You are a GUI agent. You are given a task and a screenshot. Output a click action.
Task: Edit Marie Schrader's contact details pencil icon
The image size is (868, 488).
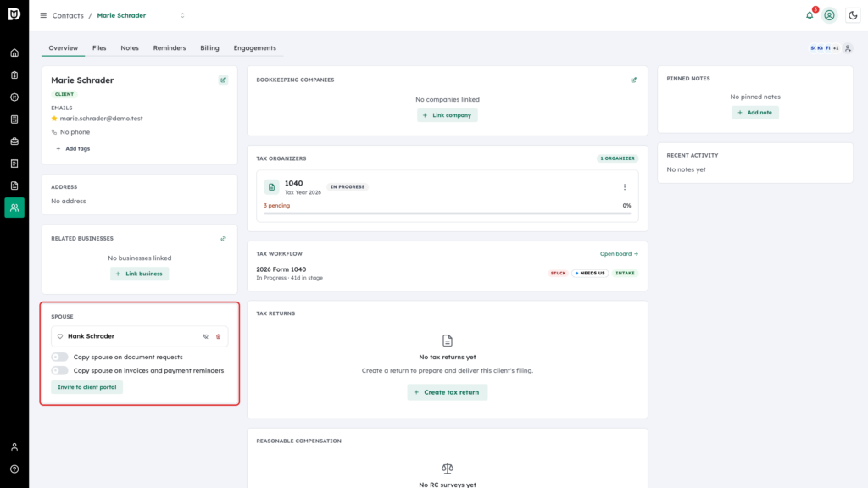224,80
